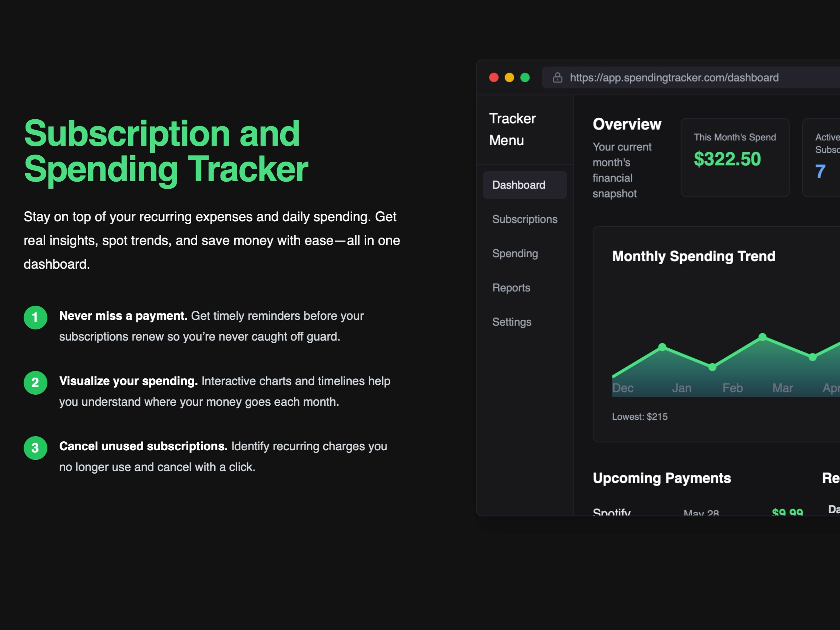Open Settings in the sidebar
840x630 pixels.
(x=512, y=322)
